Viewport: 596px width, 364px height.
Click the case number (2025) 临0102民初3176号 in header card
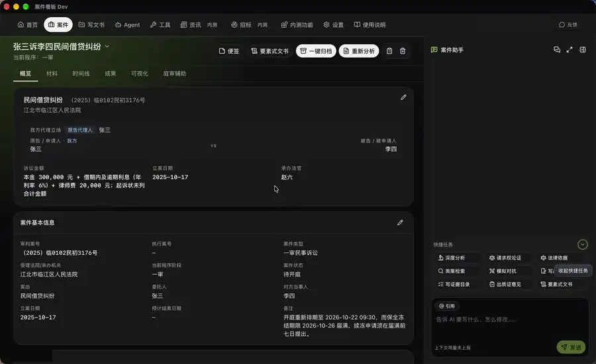pyautogui.click(x=108, y=101)
